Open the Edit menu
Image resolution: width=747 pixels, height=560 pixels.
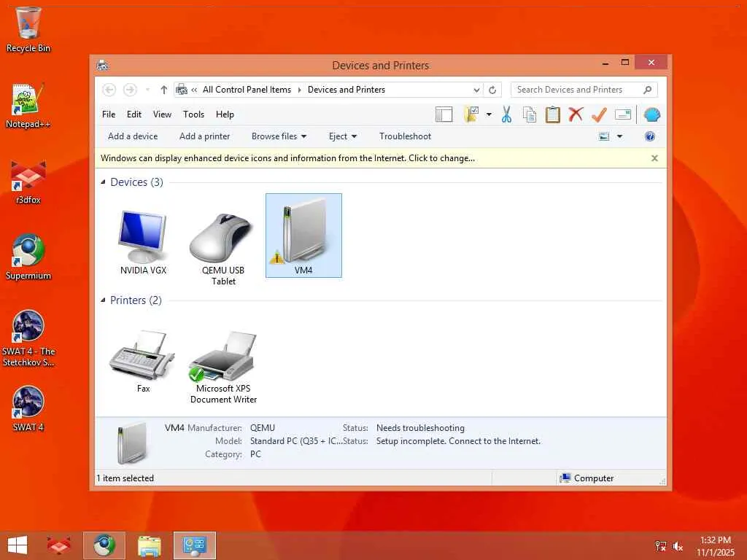click(x=134, y=114)
